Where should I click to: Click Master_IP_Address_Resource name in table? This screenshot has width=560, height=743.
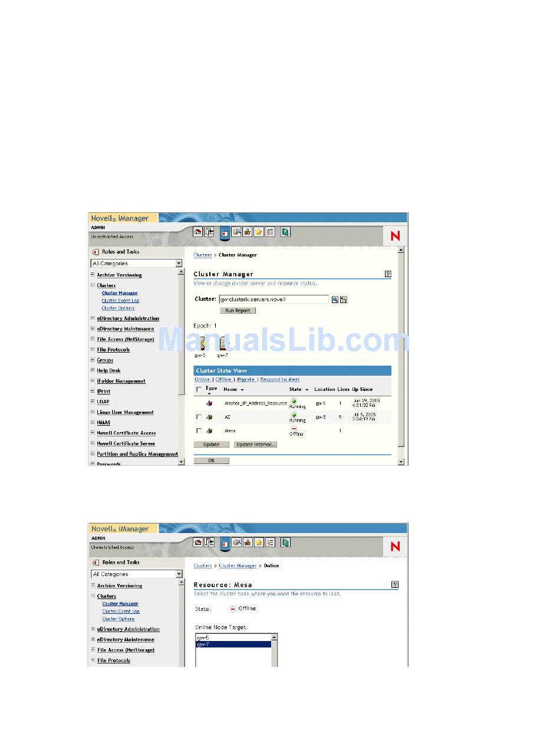pyautogui.click(x=256, y=404)
